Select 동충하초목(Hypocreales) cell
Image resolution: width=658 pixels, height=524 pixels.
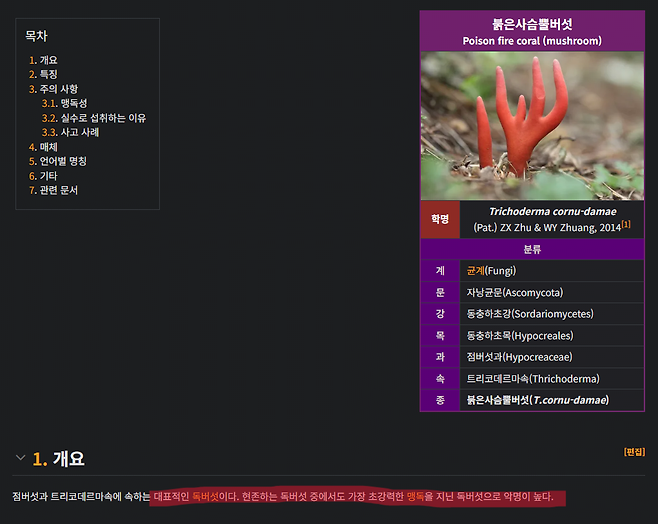552,336
